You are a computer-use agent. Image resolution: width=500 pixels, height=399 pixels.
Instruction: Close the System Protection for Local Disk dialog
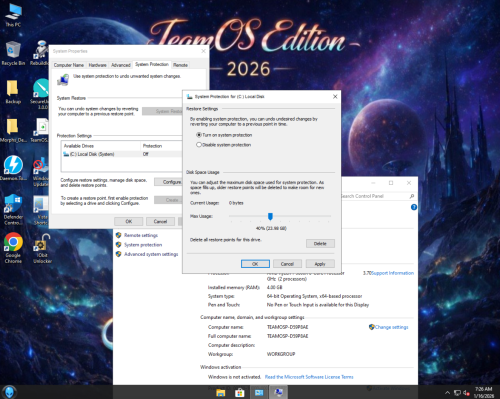click(x=335, y=96)
